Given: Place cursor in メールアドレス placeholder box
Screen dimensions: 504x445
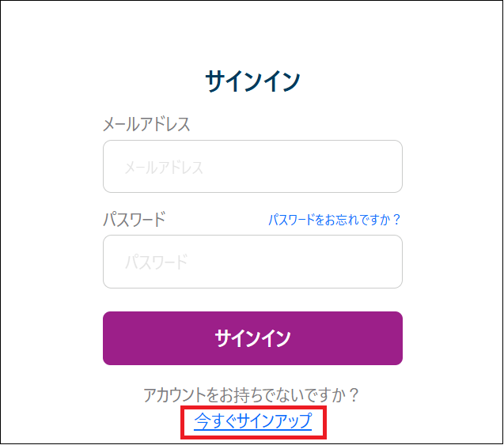Looking at the screenshot, I should point(252,167).
